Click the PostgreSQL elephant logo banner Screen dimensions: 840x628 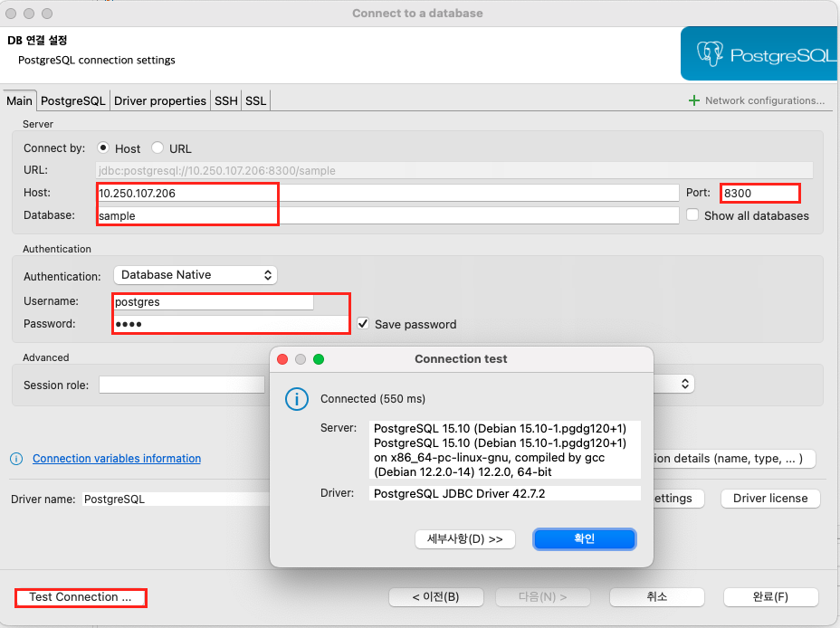[759, 53]
